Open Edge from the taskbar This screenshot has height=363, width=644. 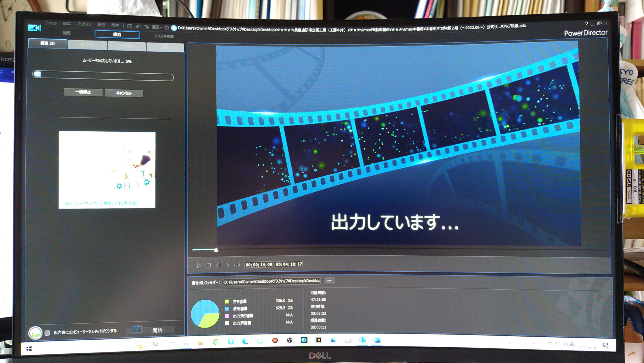246,341
